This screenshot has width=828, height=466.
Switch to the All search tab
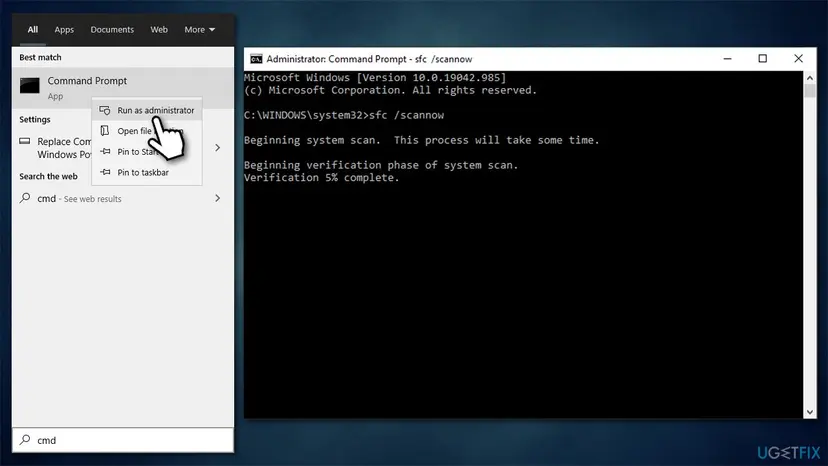tap(33, 30)
